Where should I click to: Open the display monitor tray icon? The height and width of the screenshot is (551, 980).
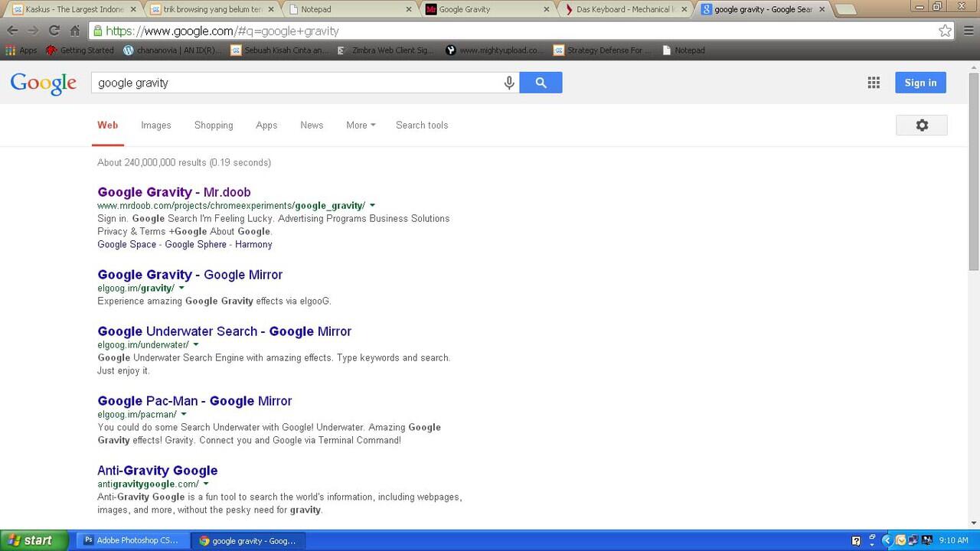pos(927,540)
